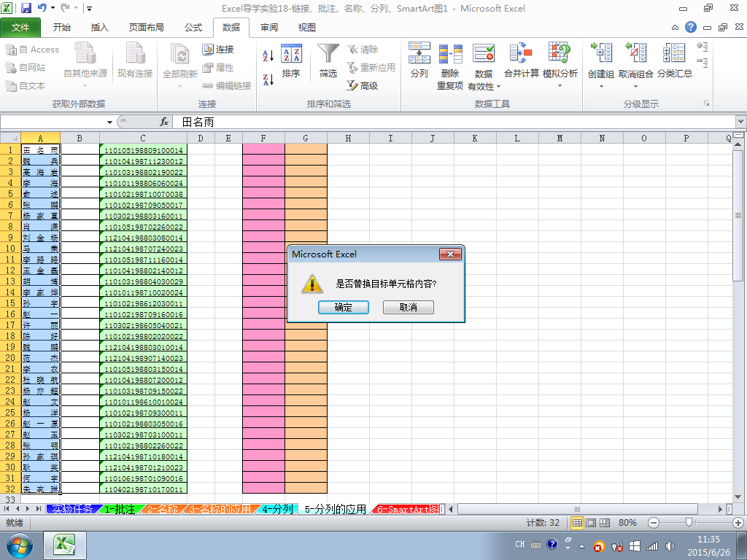Zoom out with the minus button
The image size is (747, 560).
pos(654,523)
